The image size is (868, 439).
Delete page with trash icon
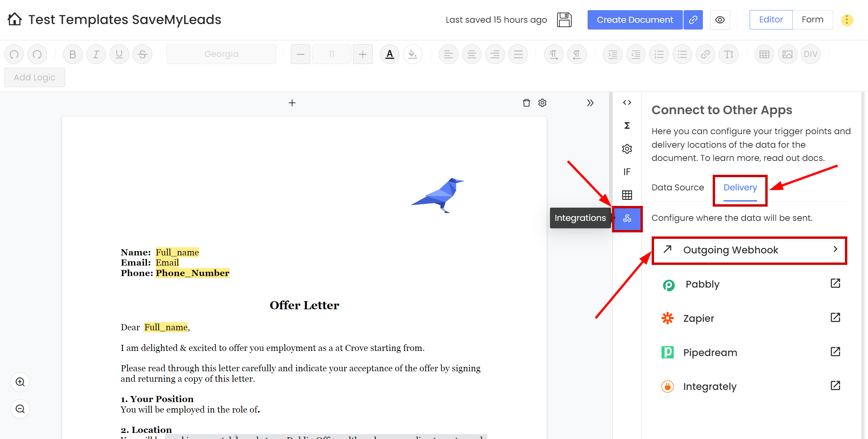(526, 103)
